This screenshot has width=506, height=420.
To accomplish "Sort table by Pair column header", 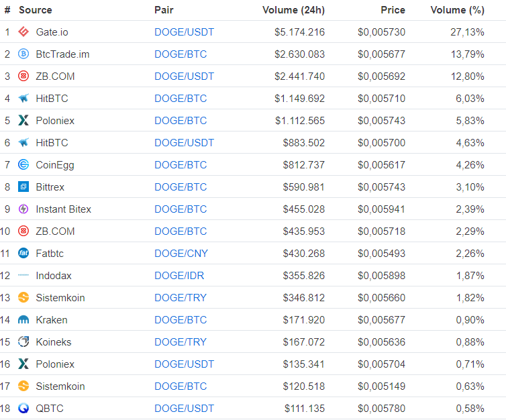I will pyautogui.click(x=164, y=10).
